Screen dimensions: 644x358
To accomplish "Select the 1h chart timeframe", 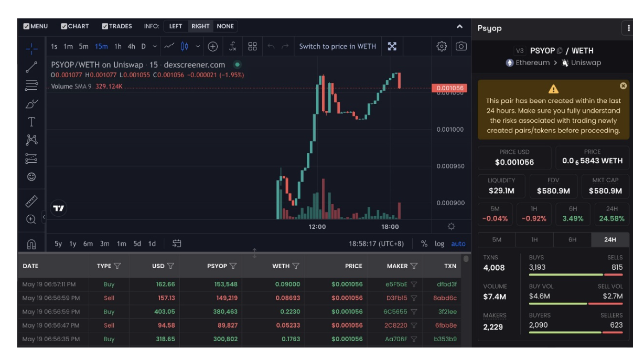I will (x=118, y=46).
